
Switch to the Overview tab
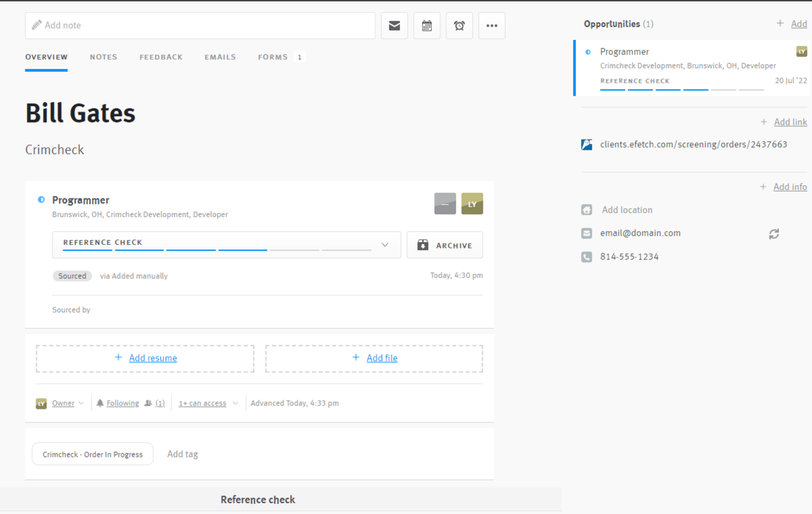point(47,57)
